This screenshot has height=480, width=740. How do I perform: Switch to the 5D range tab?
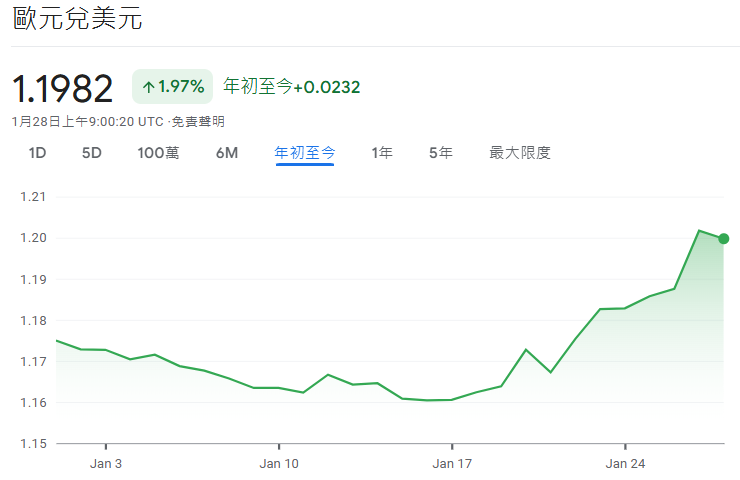[92, 153]
